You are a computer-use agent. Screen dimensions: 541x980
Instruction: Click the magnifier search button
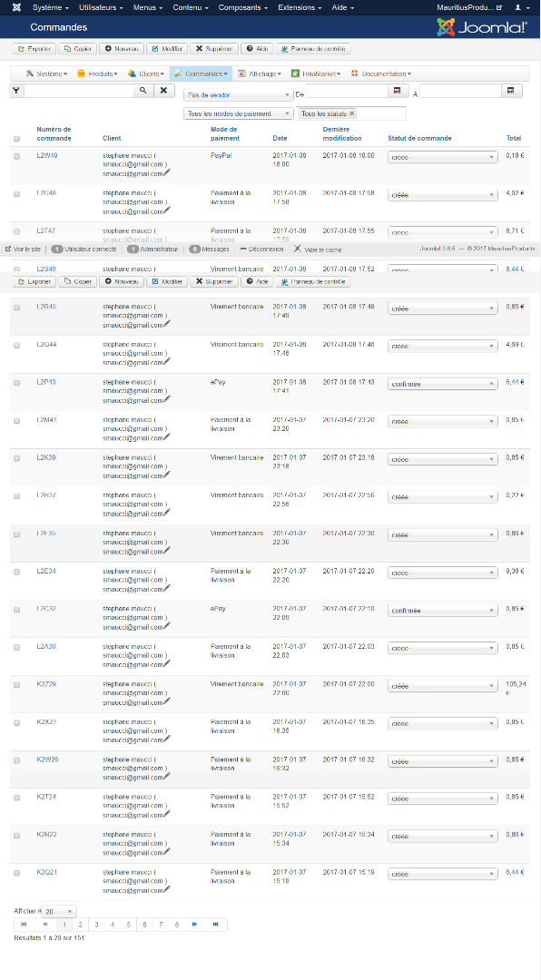click(143, 91)
